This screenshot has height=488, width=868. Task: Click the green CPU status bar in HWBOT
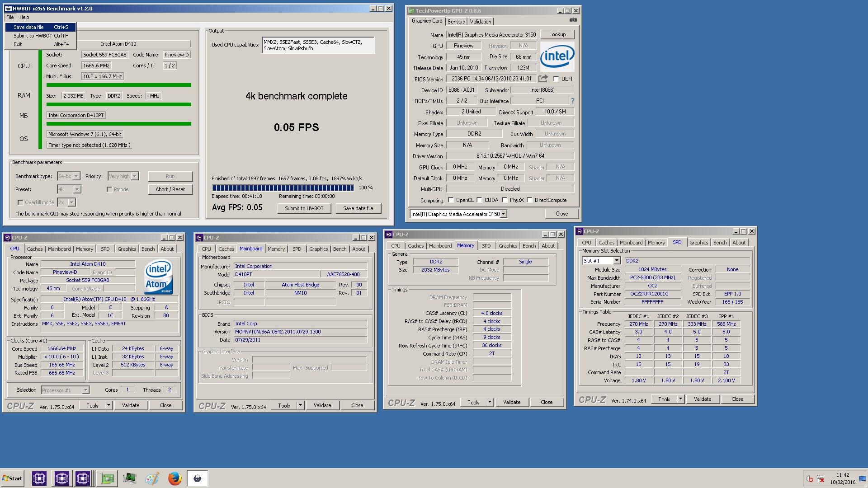point(119,85)
